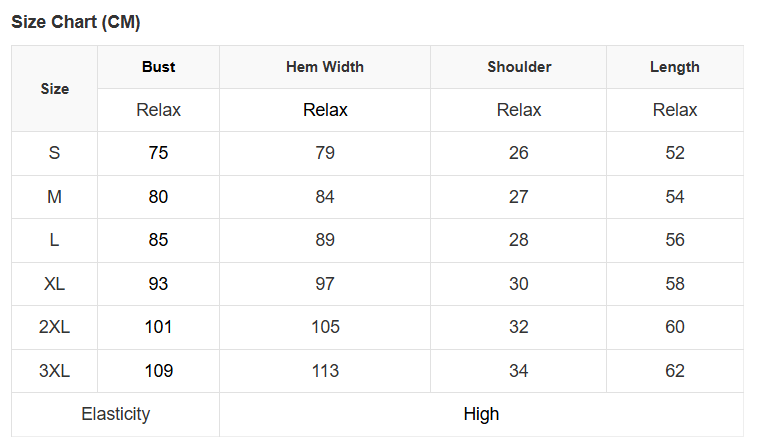Select length value 62 for 3XL
Viewport: 760px width, 440px height.
click(x=675, y=371)
